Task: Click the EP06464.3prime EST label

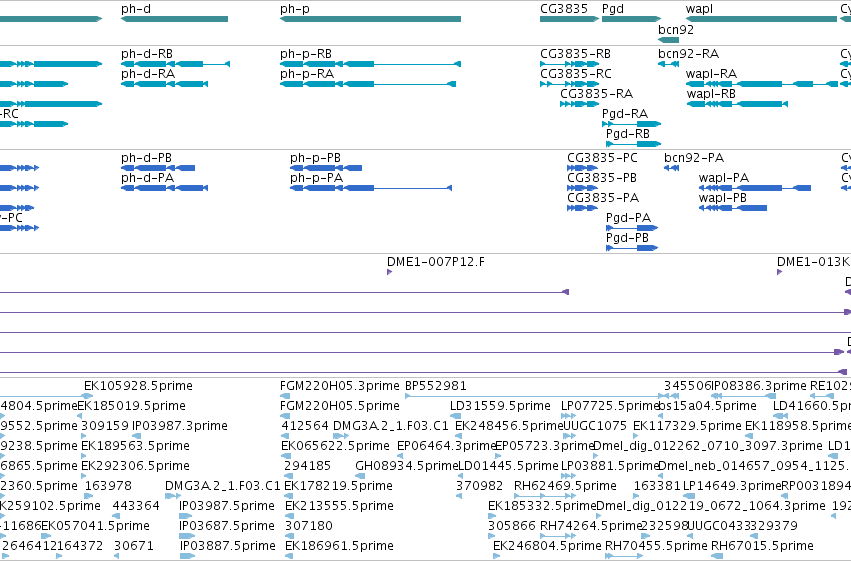Action: coord(447,446)
